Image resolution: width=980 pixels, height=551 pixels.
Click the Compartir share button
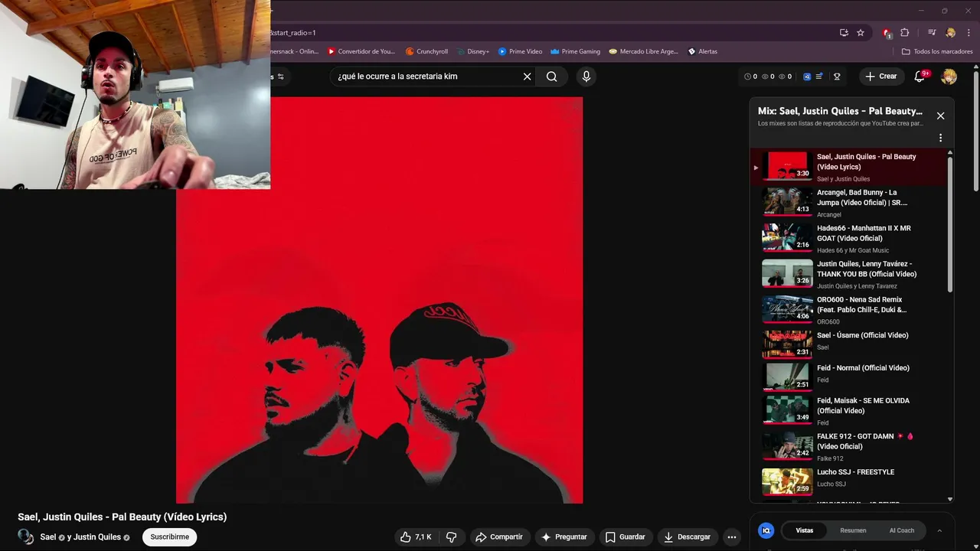[499, 537]
